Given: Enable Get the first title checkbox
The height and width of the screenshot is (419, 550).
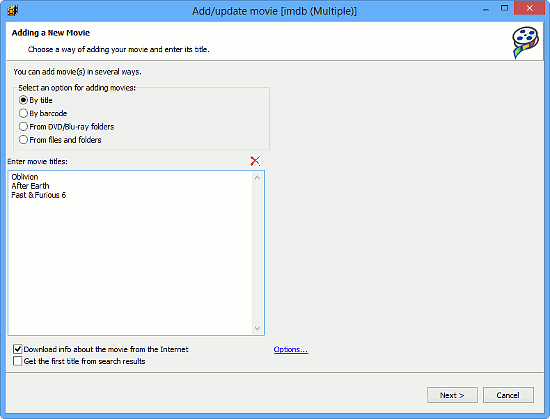Looking at the screenshot, I should pos(18,361).
